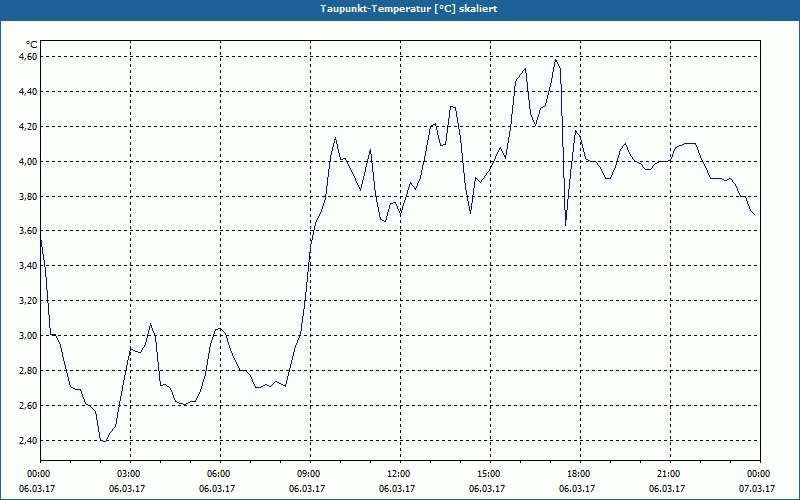Image resolution: width=800 pixels, height=500 pixels.
Task: Select the '3,60' y-axis value
Action: coord(28,231)
